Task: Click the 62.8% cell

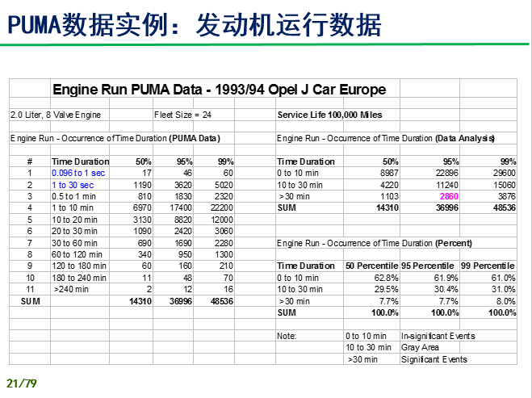Action: (387, 278)
